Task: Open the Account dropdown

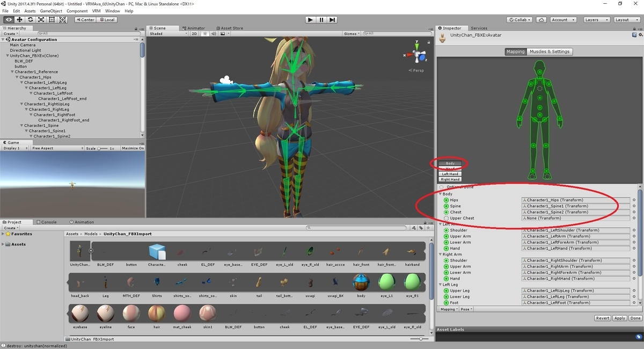Action: click(x=562, y=20)
